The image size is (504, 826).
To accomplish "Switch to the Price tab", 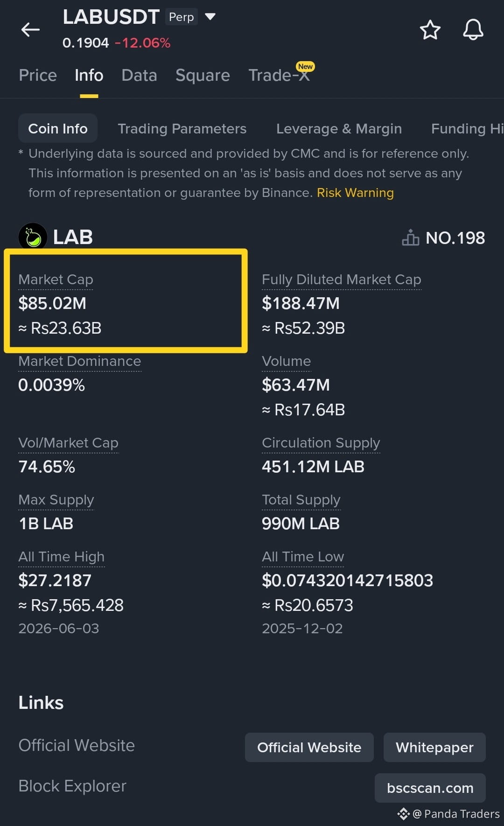I will point(38,75).
